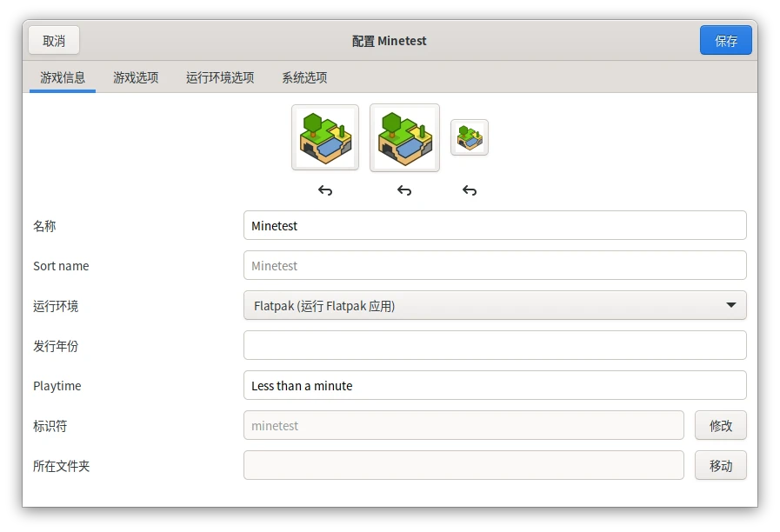Open the 运行环境选项 tab
This screenshot has width=780, height=532.
coord(220,77)
